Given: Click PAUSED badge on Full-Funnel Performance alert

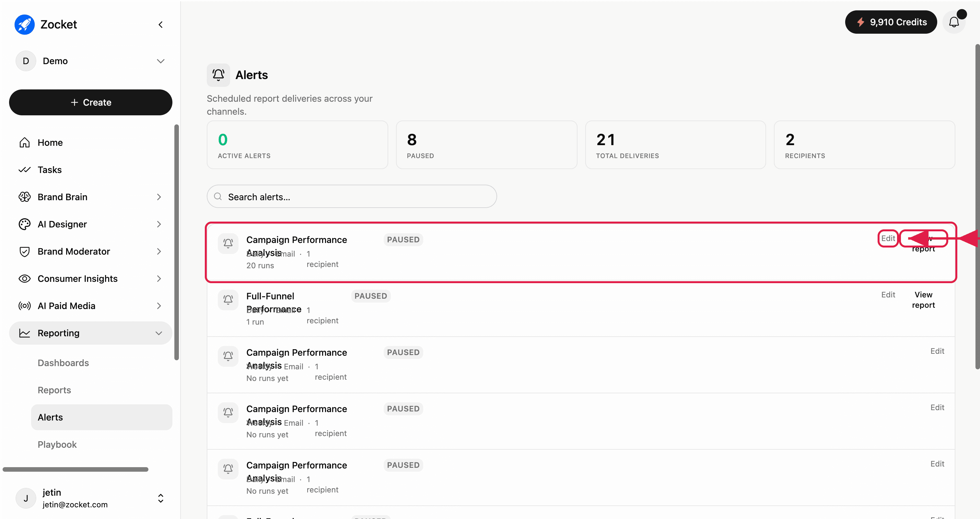Looking at the screenshot, I should pyautogui.click(x=371, y=296).
